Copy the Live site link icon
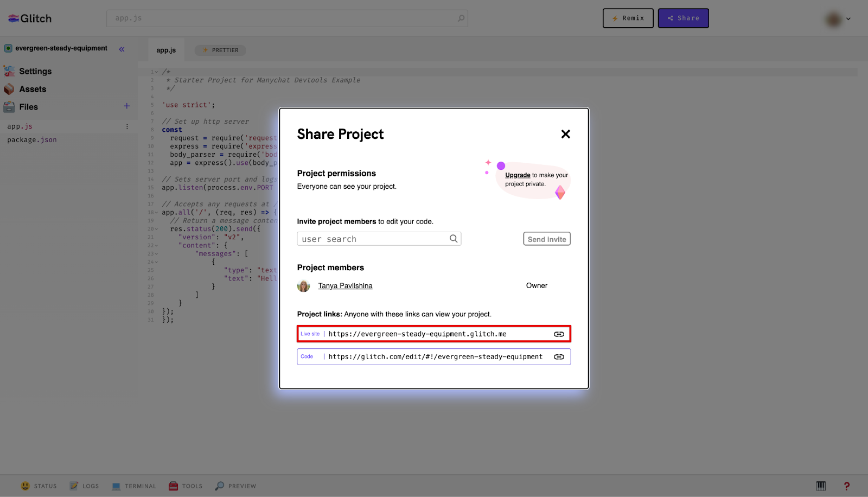868x497 pixels. [x=559, y=334]
